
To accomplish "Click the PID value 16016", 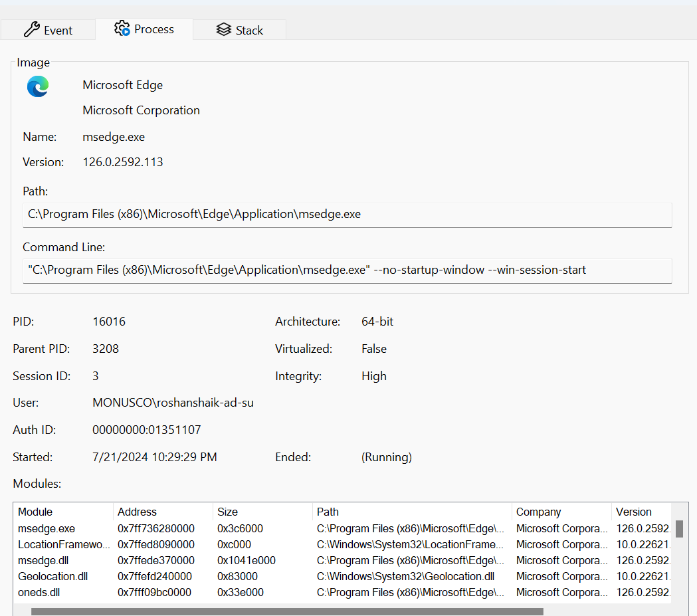I will [109, 322].
